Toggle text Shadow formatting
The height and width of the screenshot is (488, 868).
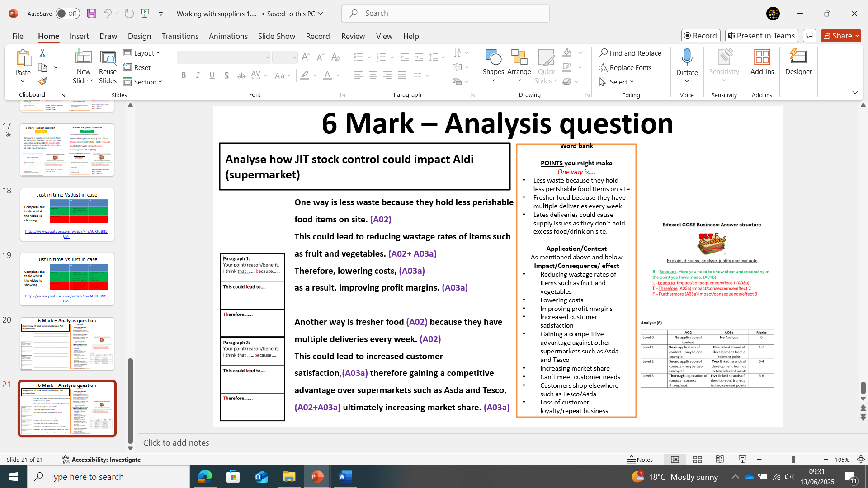pos(226,75)
